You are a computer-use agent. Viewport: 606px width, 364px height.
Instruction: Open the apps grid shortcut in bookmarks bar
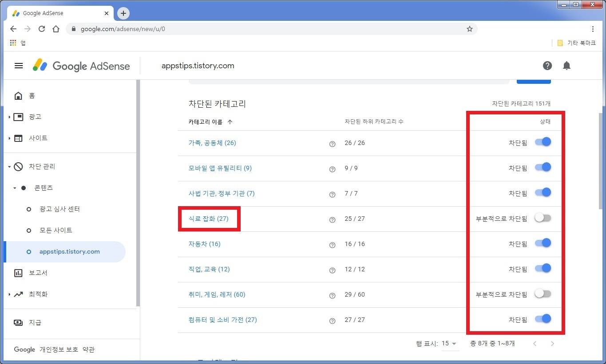click(x=13, y=43)
